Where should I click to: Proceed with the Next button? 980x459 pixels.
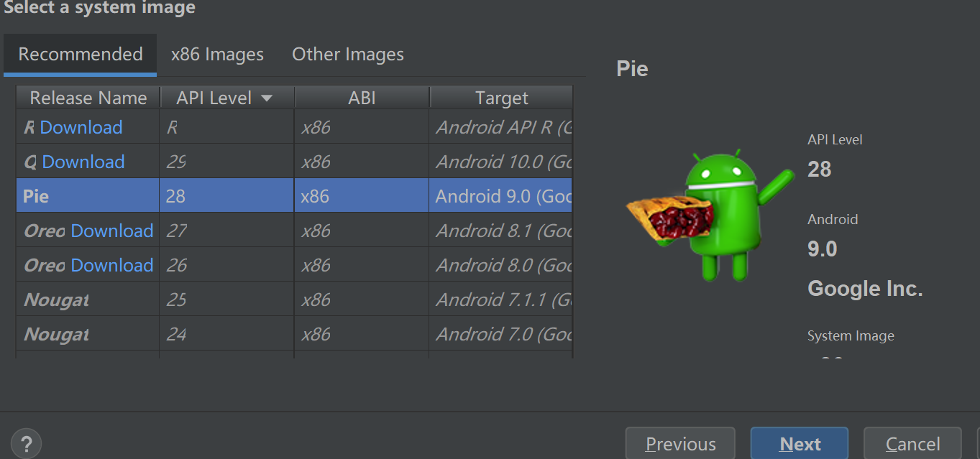(800, 444)
